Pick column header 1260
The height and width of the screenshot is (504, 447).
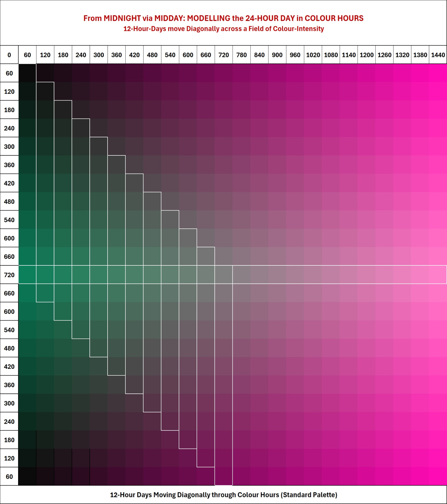point(384,55)
